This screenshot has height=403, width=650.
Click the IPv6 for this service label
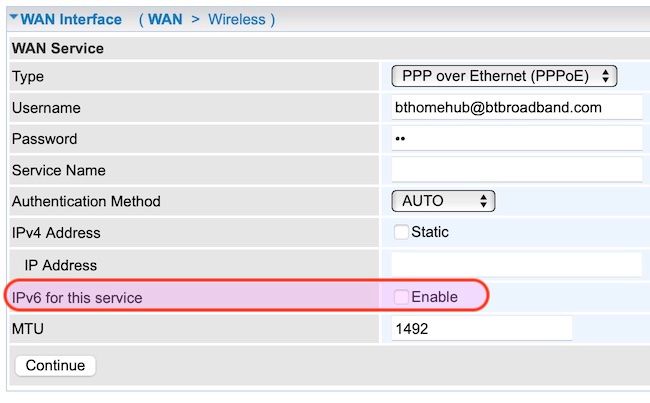(x=77, y=297)
